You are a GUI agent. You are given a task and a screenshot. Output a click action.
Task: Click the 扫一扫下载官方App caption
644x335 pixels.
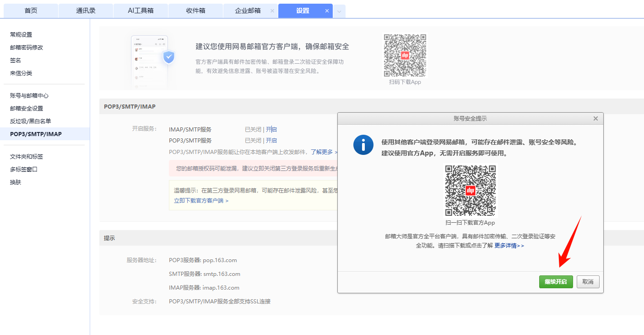470,222
